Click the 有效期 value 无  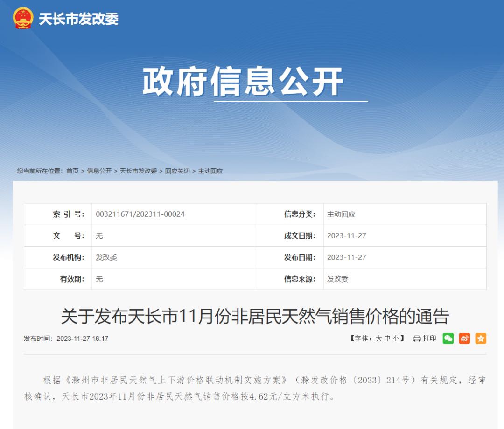click(x=99, y=279)
